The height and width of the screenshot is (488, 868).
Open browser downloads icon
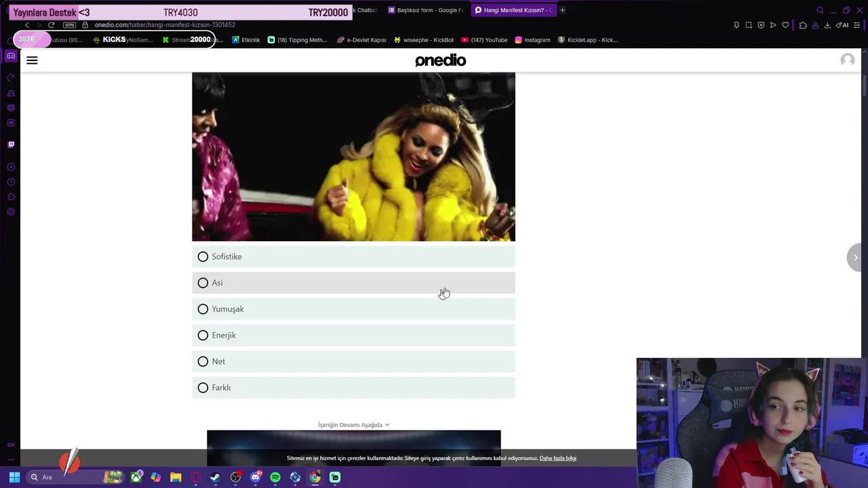tap(827, 25)
